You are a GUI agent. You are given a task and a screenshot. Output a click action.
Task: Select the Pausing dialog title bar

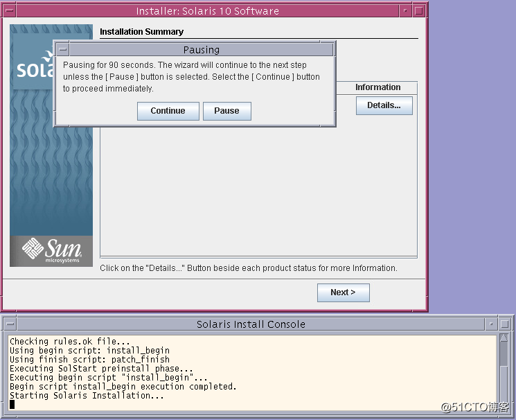(201, 50)
